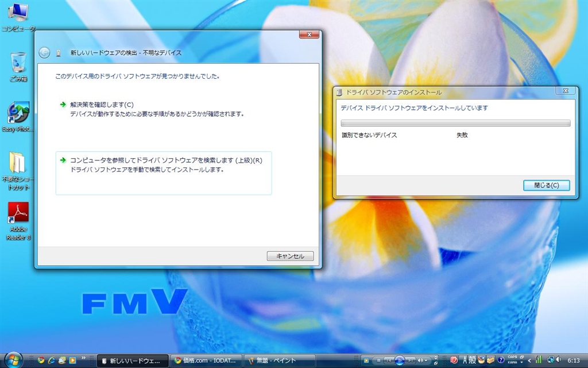The width and height of the screenshot is (588, 368).
Task: Click 閉じる(C) in driver install dialog
Action: pos(547,185)
